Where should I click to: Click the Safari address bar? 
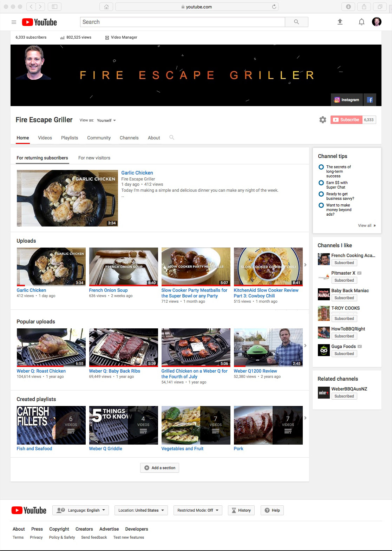[x=197, y=7]
